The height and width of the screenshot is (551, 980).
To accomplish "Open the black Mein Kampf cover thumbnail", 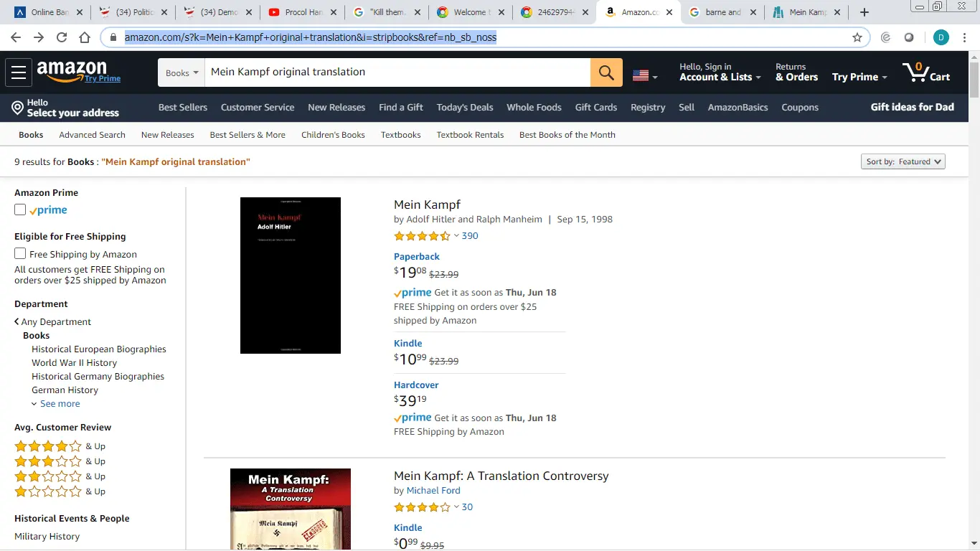I will click(291, 275).
